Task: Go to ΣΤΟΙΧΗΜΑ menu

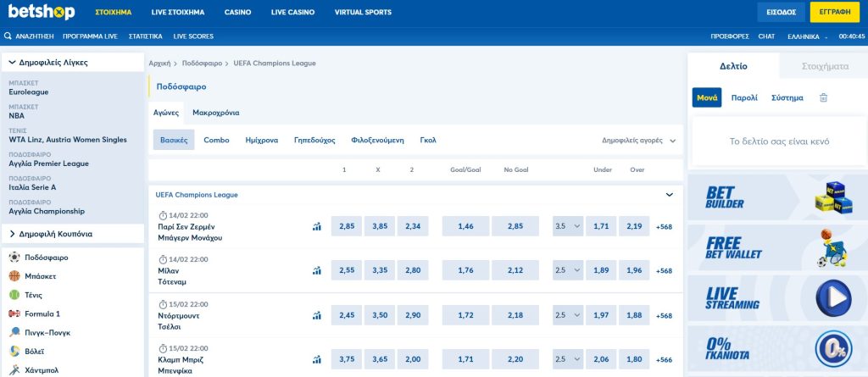Action: (x=114, y=12)
